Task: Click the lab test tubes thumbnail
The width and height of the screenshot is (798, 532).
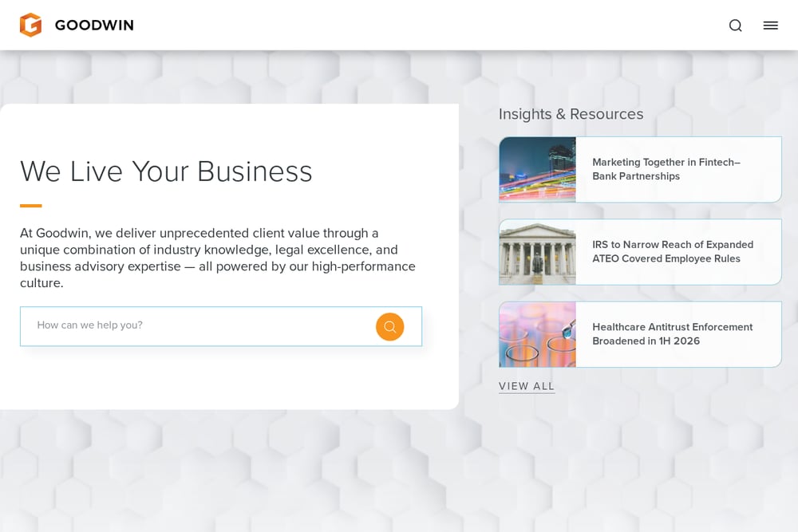Action: tap(537, 334)
